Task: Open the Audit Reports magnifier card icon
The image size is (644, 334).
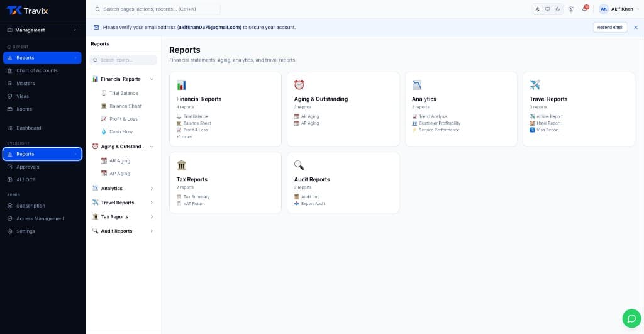Action: [x=299, y=165]
